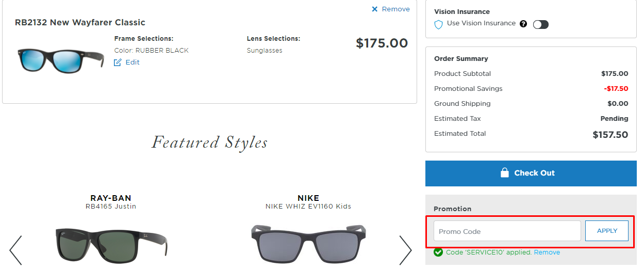Click the Check Out button
This screenshot has width=644, height=269.
tap(531, 173)
